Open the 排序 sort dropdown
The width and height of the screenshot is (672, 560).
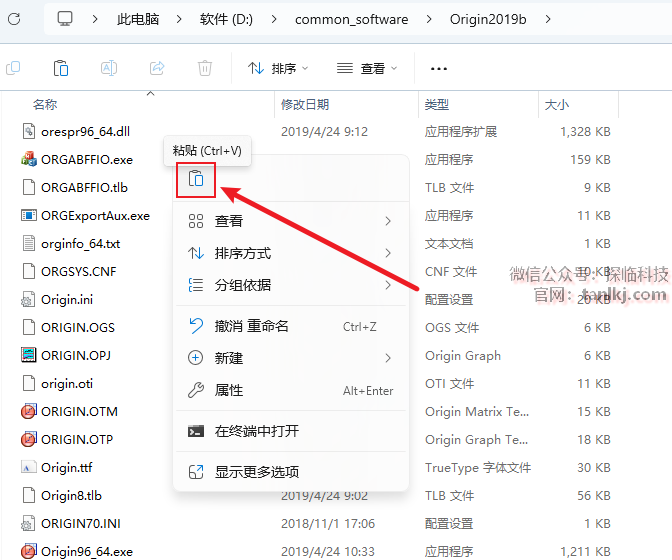click(278, 68)
